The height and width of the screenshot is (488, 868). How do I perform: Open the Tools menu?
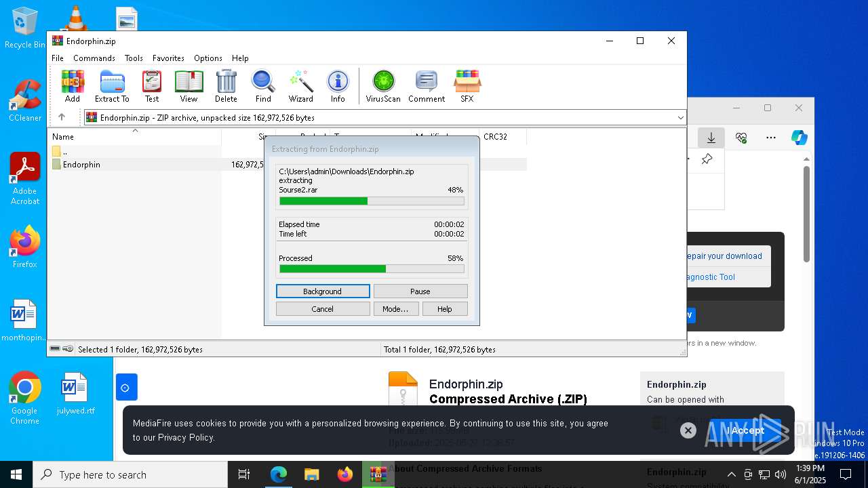pos(134,58)
